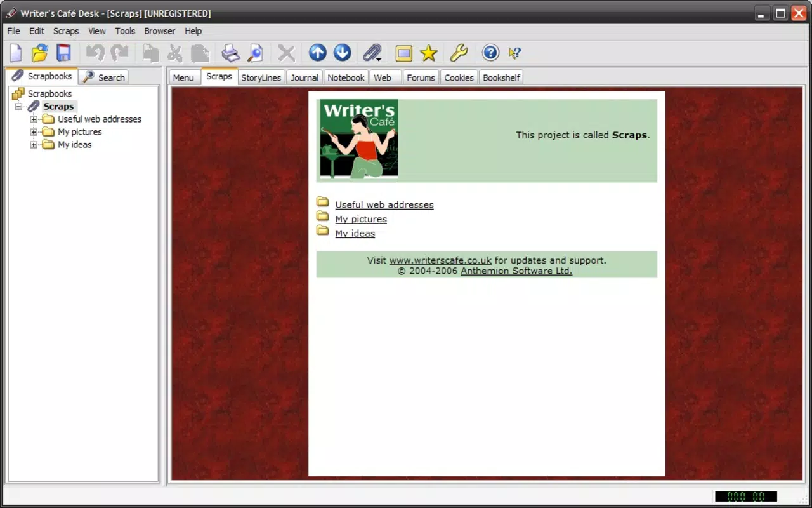Follow the Useful web addresses link on the page
This screenshot has height=508, width=812.
pyautogui.click(x=384, y=204)
